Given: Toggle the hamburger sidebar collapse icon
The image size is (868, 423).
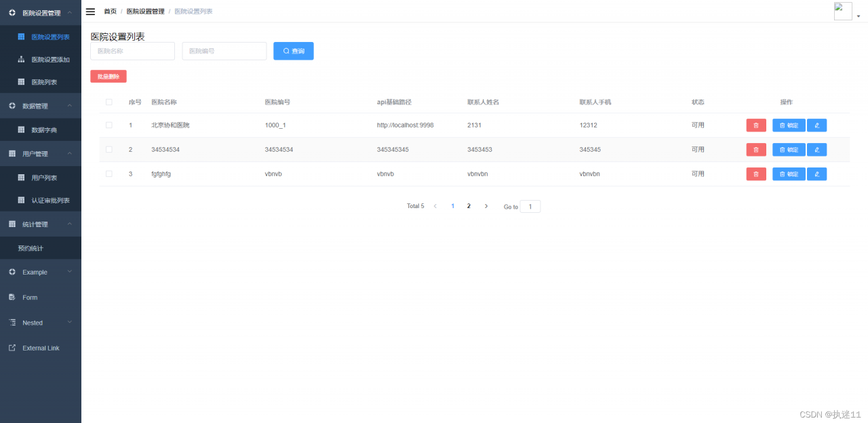Looking at the screenshot, I should [90, 12].
